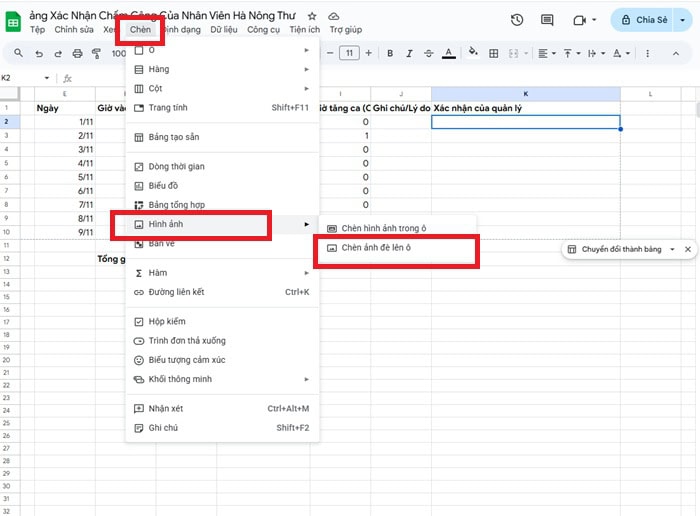The image size is (700, 516).
Task: Select Chèn ảnh đè lên ô
Action: (396, 248)
